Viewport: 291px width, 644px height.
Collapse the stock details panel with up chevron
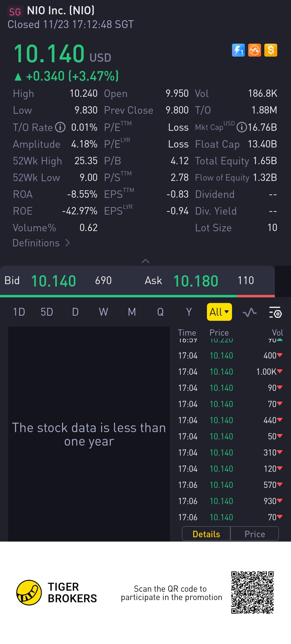pyautogui.click(x=145, y=261)
